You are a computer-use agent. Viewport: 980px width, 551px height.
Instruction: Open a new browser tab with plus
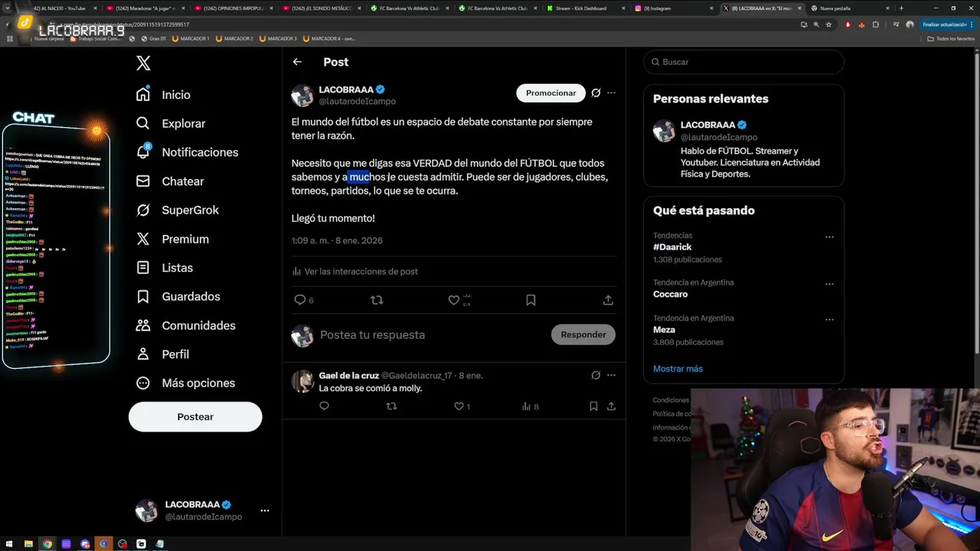pos(901,8)
